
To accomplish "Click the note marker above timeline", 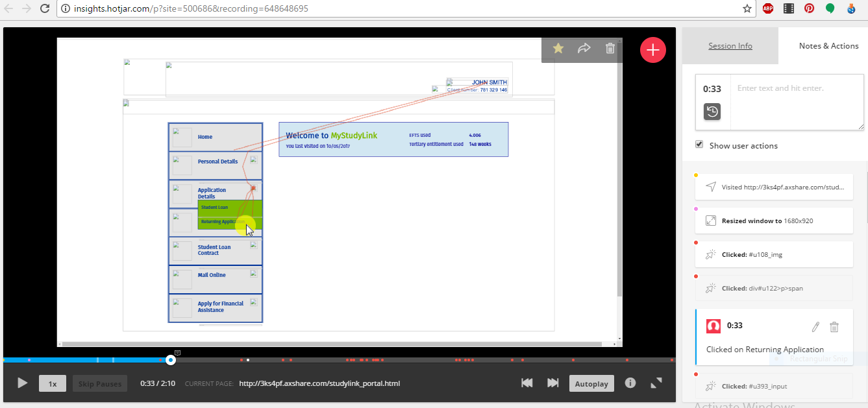I will tap(177, 352).
